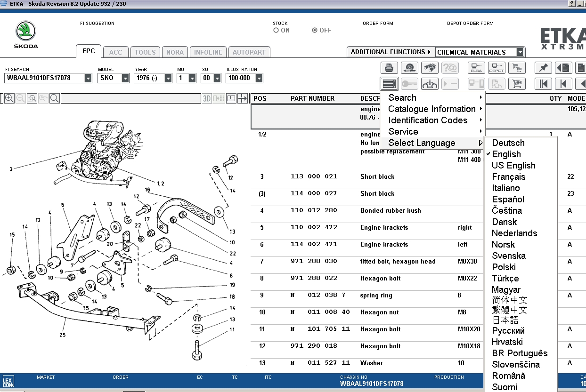Zoom in on the illustration
This screenshot has width=586, height=392.
(x=9, y=98)
